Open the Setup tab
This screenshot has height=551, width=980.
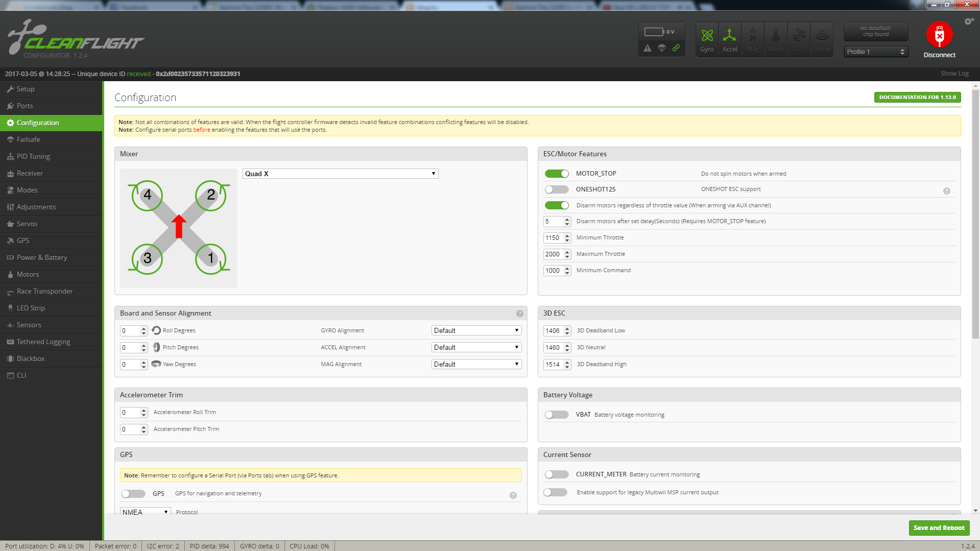point(51,89)
